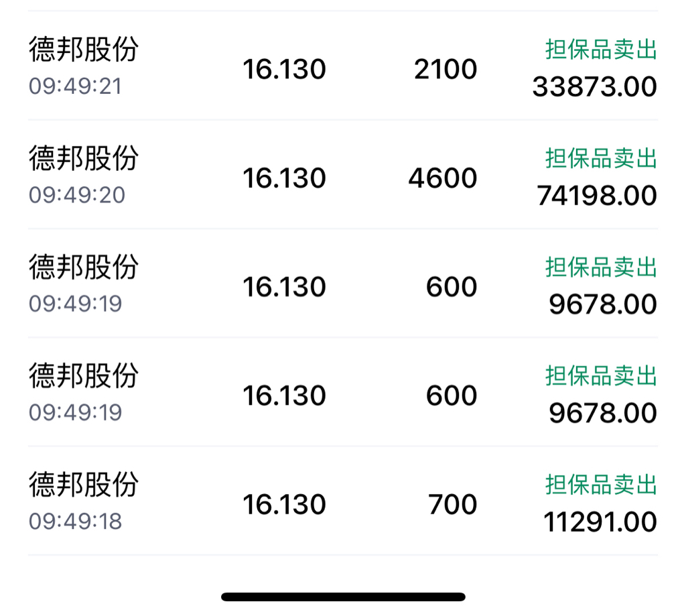Select the quantity 4600 entry
Image resolution: width=686 pixels, height=616 pixels.
[x=443, y=178]
